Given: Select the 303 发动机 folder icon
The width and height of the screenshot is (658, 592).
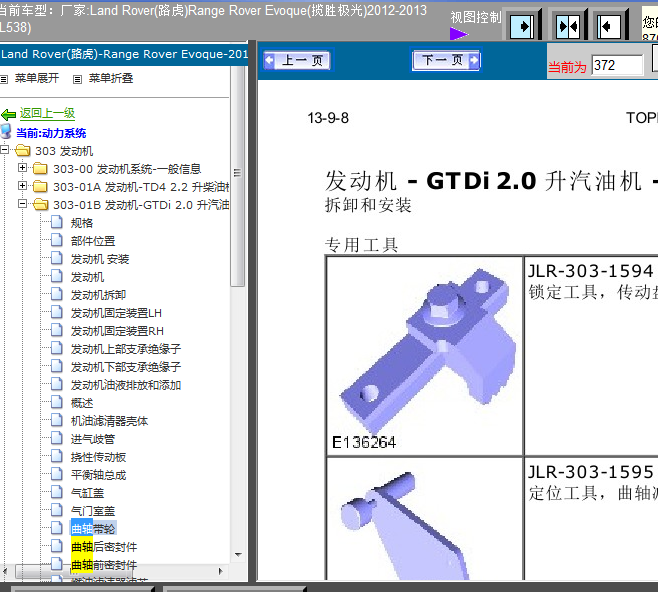Looking at the screenshot, I should 23,150.
